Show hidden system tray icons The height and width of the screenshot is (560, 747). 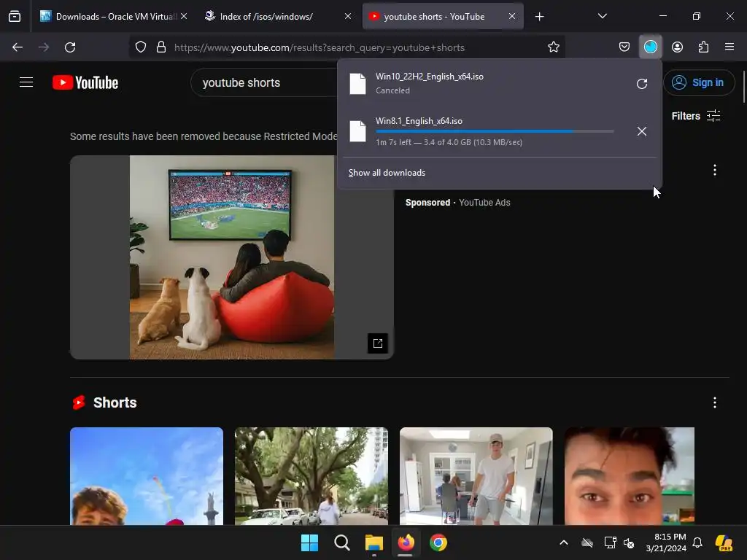564,542
